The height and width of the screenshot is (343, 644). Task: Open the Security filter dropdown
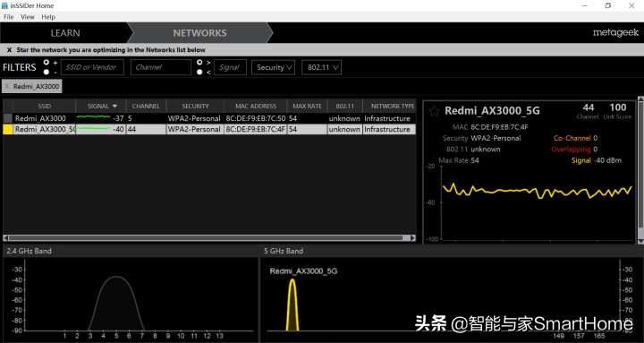pyautogui.click(x=273, y=67)
